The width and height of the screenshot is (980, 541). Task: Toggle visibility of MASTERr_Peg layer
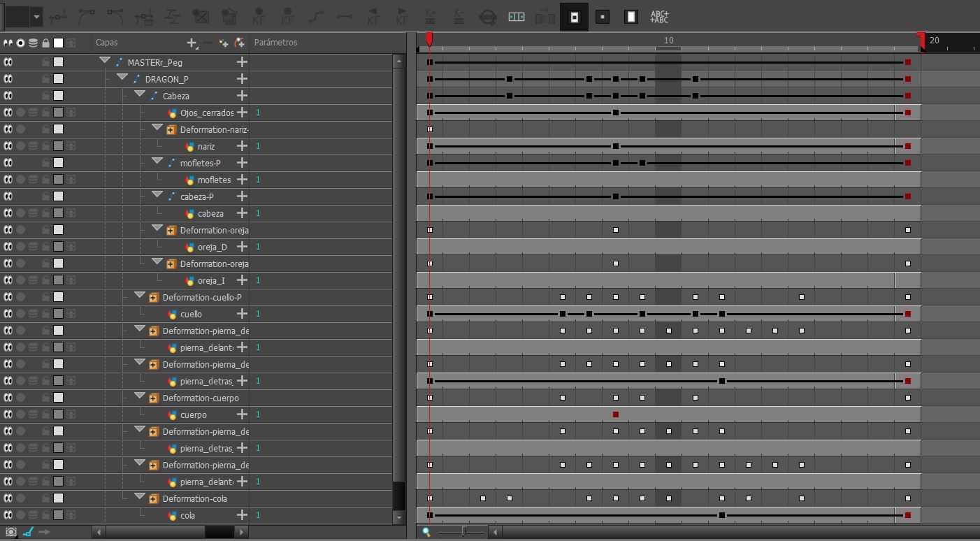8,62
